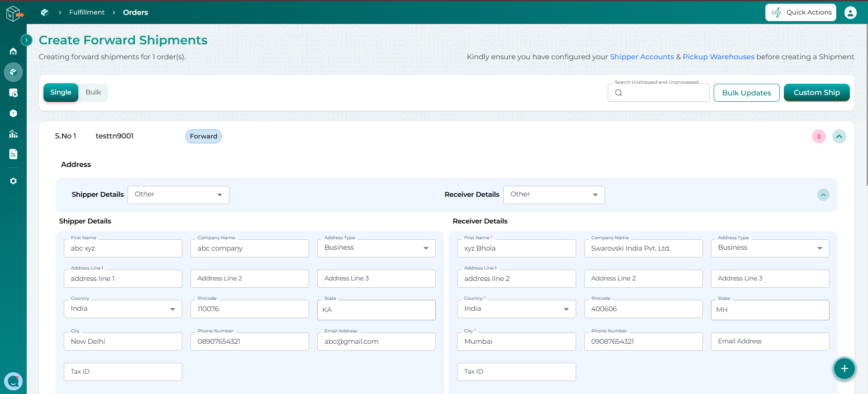Edit receiver First Name xyz Bhola
Viewport: 868px width, 394px height.
[516, 248]
